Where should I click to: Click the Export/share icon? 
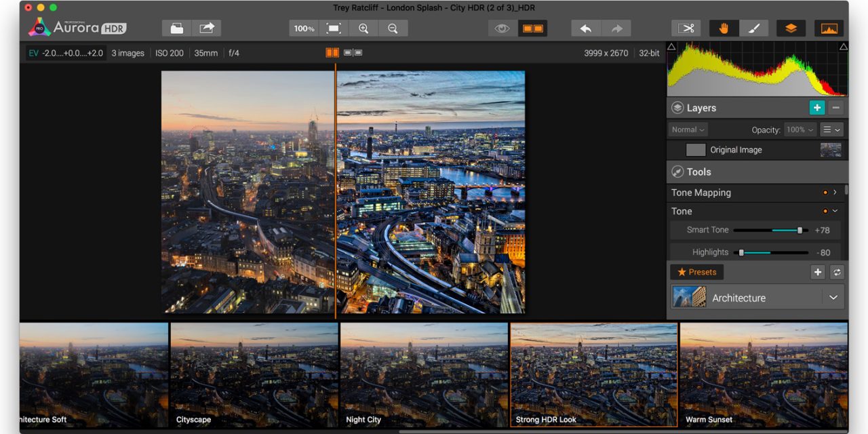click(x=207, y=28)
